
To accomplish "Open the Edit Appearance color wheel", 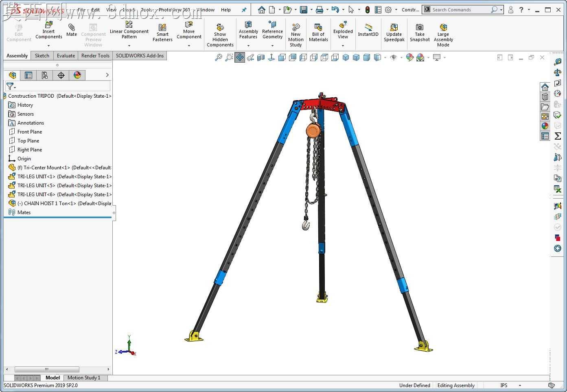I will pos(410,58).
